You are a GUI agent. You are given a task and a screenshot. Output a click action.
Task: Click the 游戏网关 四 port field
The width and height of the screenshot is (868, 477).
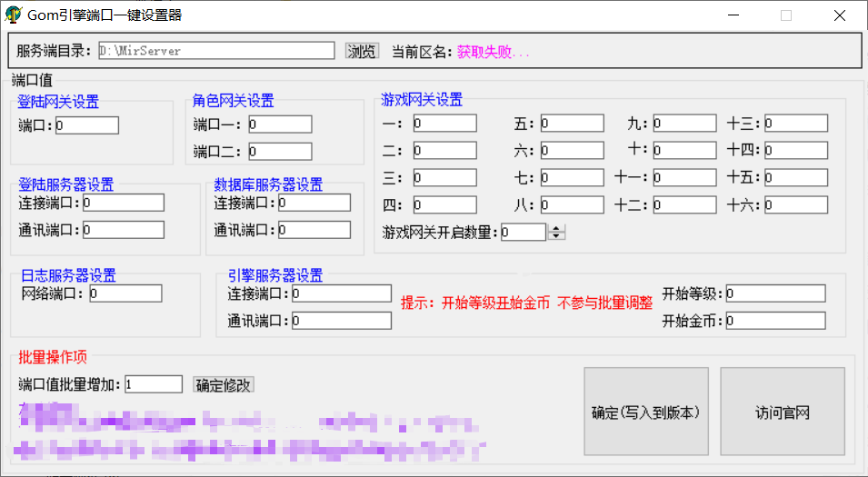tap(445, 204)
